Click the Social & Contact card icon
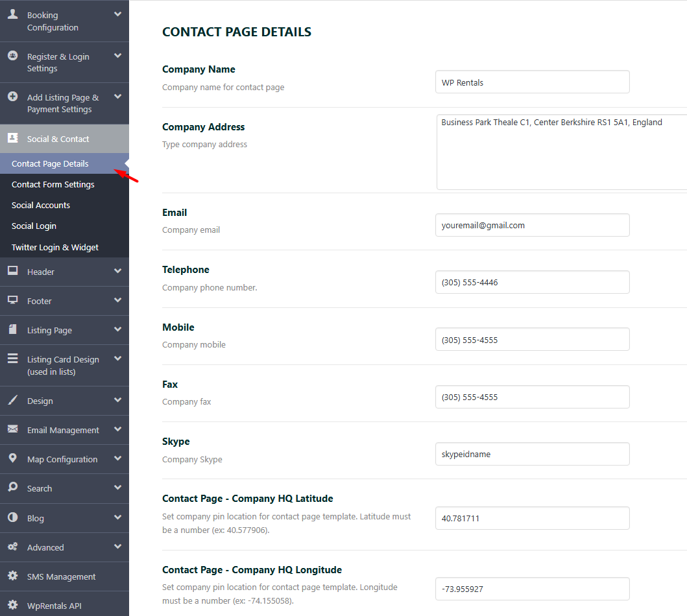The width and height of the screenshot is (687, 616). click(13, 138)
